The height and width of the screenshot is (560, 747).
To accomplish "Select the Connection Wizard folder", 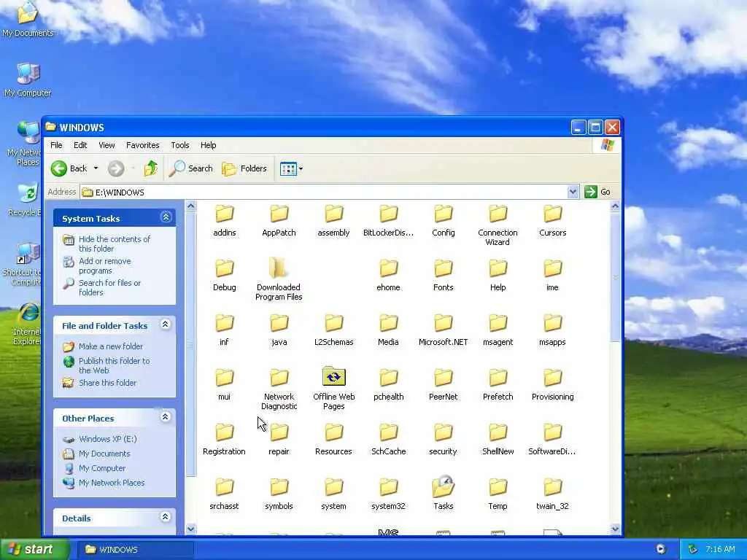I will (x=498, y=225).
